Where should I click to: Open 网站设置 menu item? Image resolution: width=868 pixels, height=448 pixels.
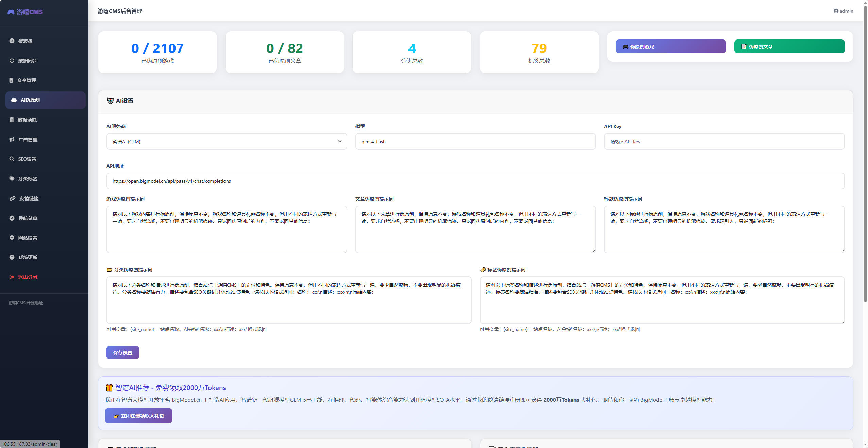46,238
